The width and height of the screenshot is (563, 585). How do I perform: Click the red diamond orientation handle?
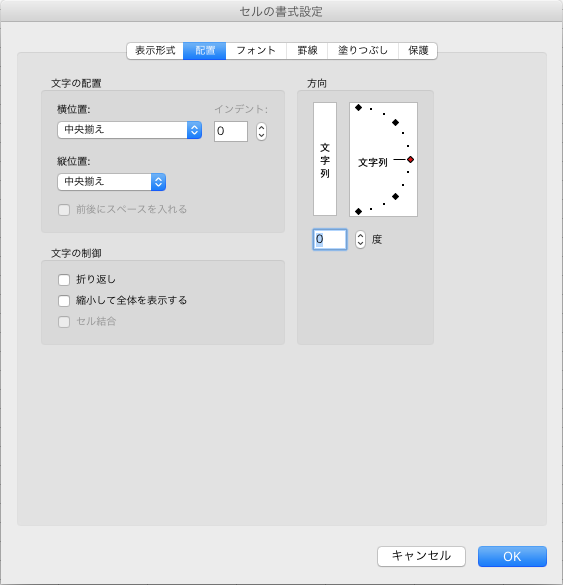point(410,160)
